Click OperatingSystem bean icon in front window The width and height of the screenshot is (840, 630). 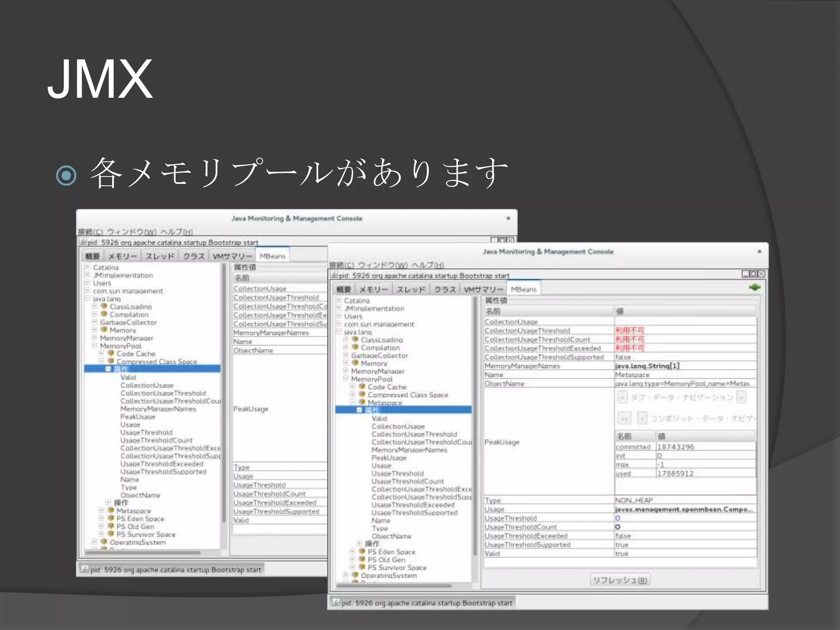[x=355, y=575]
